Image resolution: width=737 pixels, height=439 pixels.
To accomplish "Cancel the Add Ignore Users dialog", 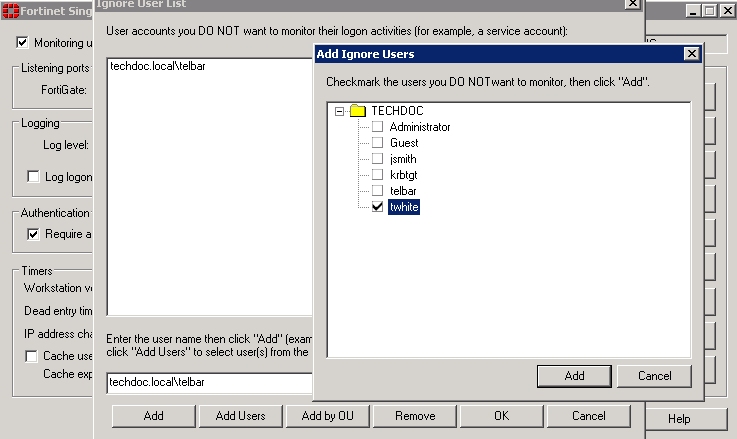I will pos(654,376).
